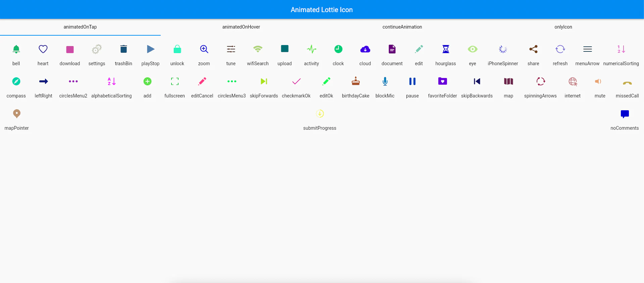Tap the tune sliders icon

coord(231,49)
